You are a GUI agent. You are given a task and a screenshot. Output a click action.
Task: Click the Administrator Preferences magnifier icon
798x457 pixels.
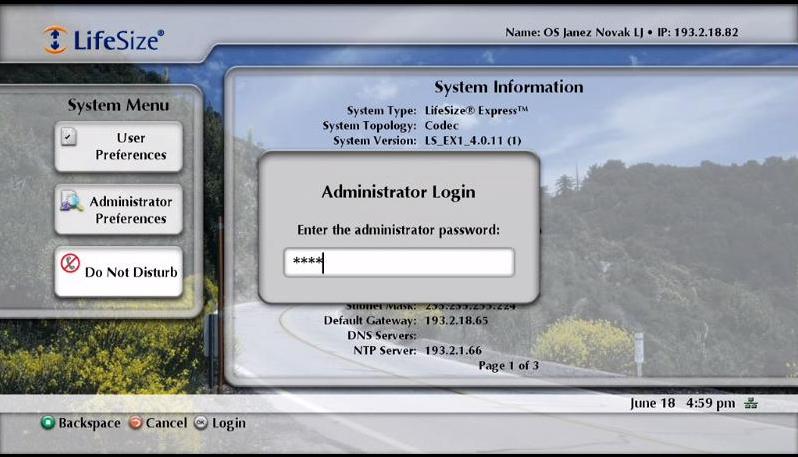pos(71,201)
